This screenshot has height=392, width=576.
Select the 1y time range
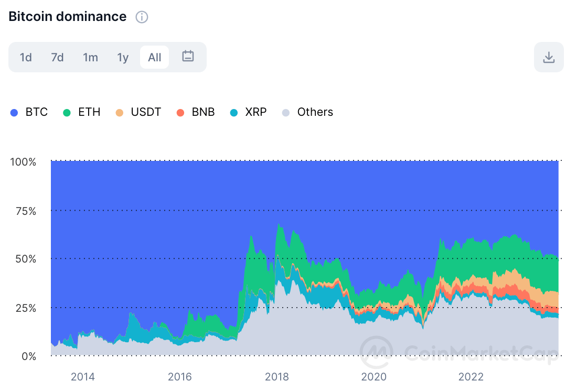pyautogui.click(x=123, y=57)
